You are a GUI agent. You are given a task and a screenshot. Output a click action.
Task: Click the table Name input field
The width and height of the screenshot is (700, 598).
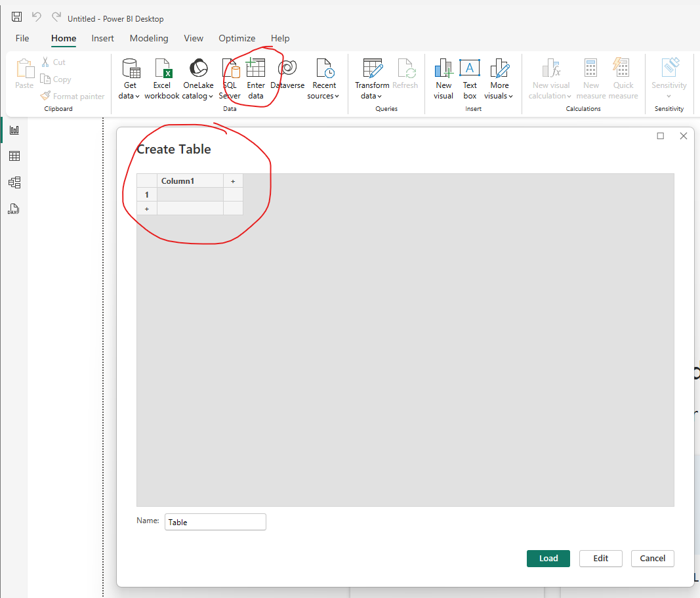(215, 522)
